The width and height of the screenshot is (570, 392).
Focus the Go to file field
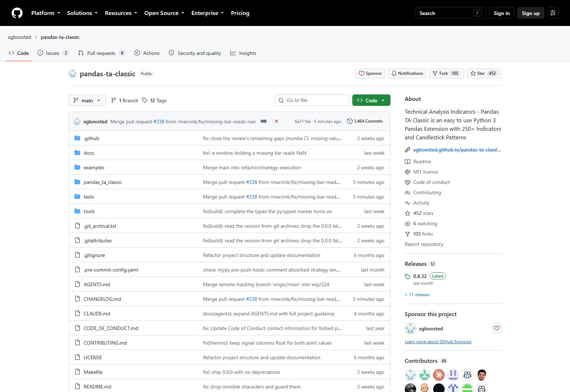[x=312, y=100]
